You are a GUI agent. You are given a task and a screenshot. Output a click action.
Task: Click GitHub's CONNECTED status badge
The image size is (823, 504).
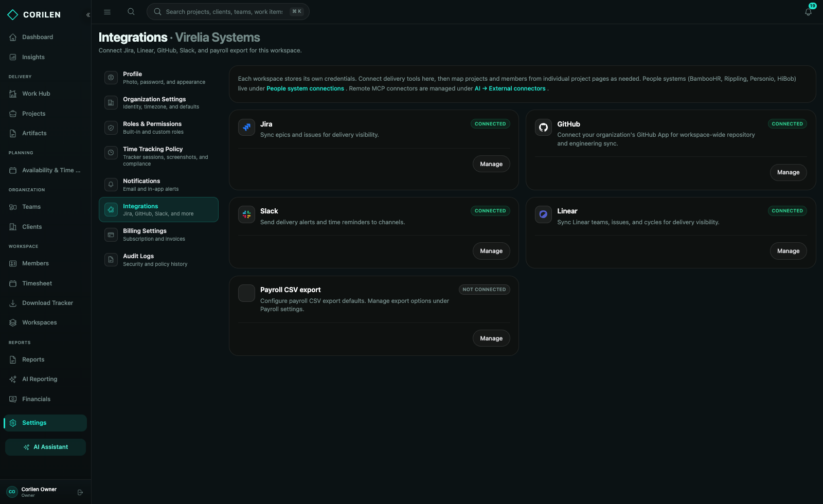coord(787,124)
